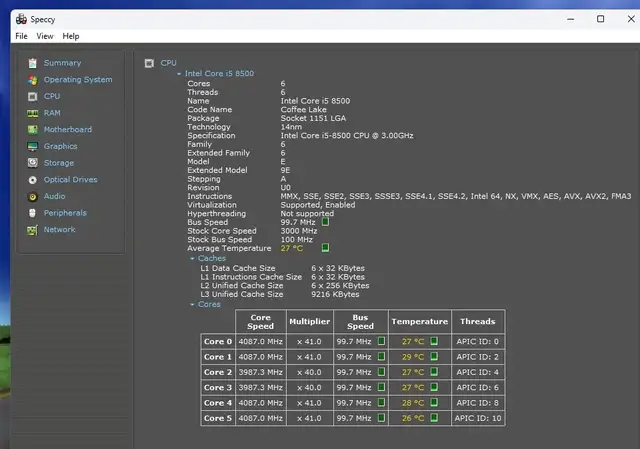Click the Summary clipboard icon in sidebar

point(33,63)
